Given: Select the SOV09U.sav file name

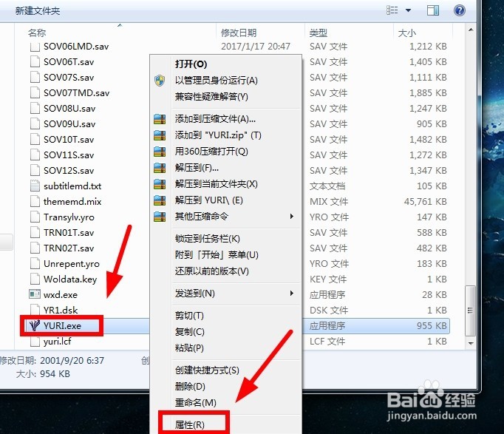Looking at the screenshot, I should click(x=69, y=123).
